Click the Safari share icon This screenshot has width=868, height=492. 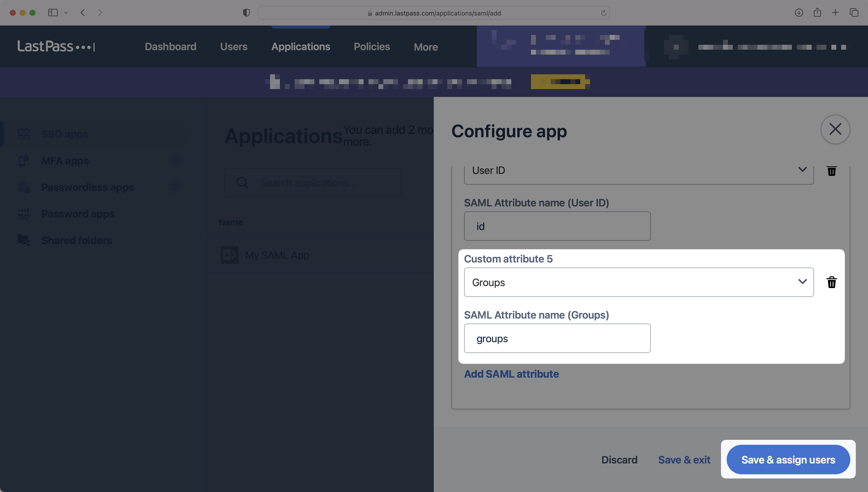(817, 13)
